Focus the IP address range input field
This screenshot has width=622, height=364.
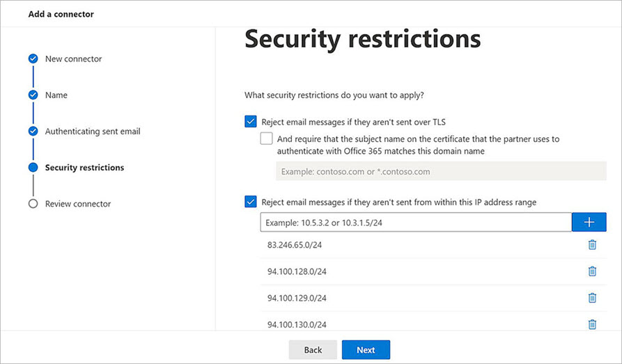click(415, 222)
